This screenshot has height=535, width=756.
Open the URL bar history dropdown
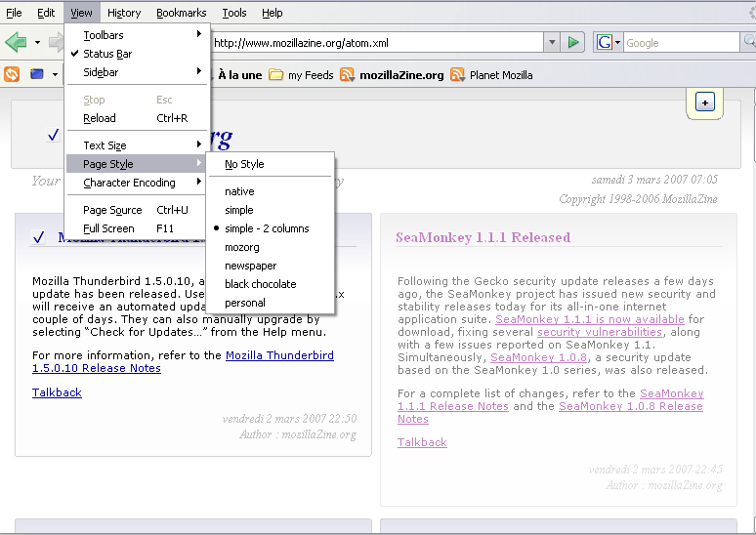[x=552, y=42]
